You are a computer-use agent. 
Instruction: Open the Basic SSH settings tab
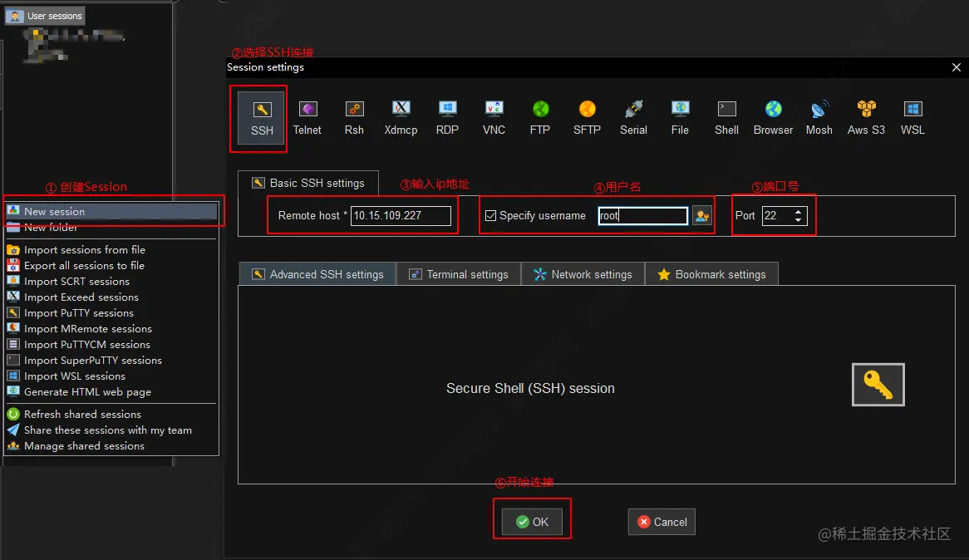click(x=308, y=184)
